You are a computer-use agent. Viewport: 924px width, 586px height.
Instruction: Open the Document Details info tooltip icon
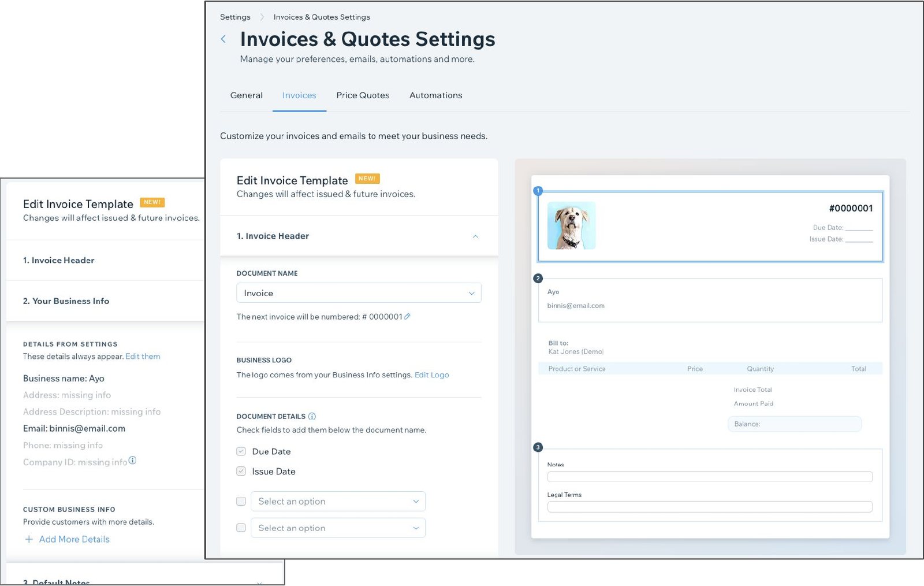[x=312, y=416]
